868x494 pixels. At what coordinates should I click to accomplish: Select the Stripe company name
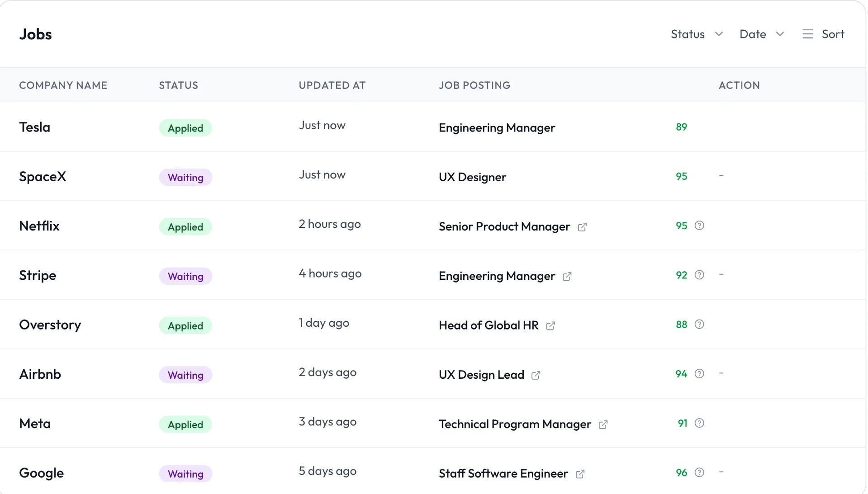[38, 275]
